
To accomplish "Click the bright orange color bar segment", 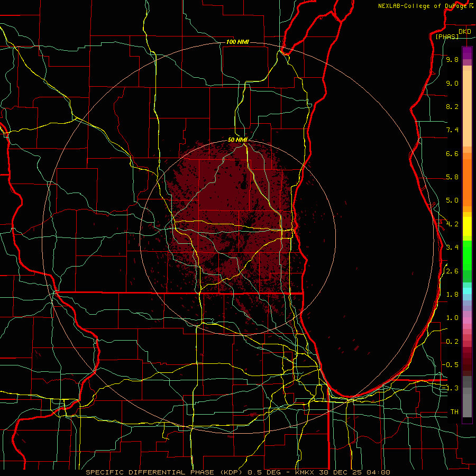I will 467,183.
